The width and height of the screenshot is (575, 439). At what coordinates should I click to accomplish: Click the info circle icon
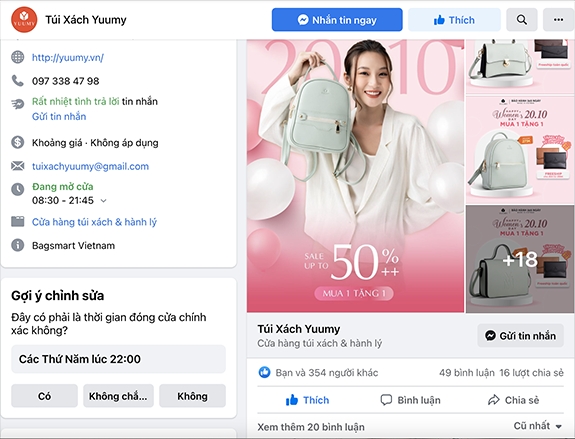pos(18,245)
